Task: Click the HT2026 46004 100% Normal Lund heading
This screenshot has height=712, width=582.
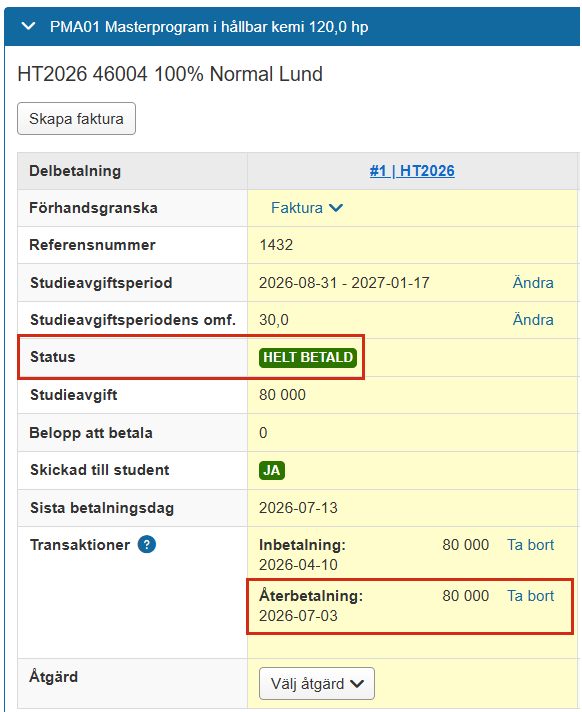Action: click(x=170, y=74)
